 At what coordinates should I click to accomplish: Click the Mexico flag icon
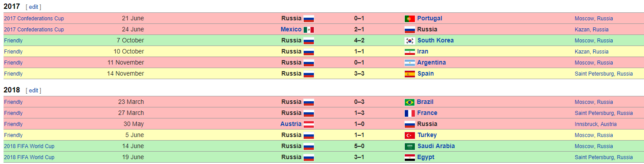309,30
